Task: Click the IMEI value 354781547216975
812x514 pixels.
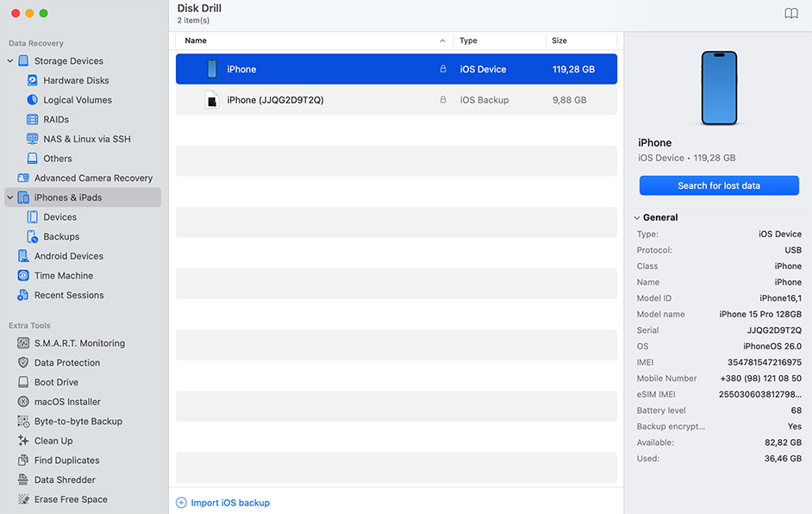Action: 765,362
